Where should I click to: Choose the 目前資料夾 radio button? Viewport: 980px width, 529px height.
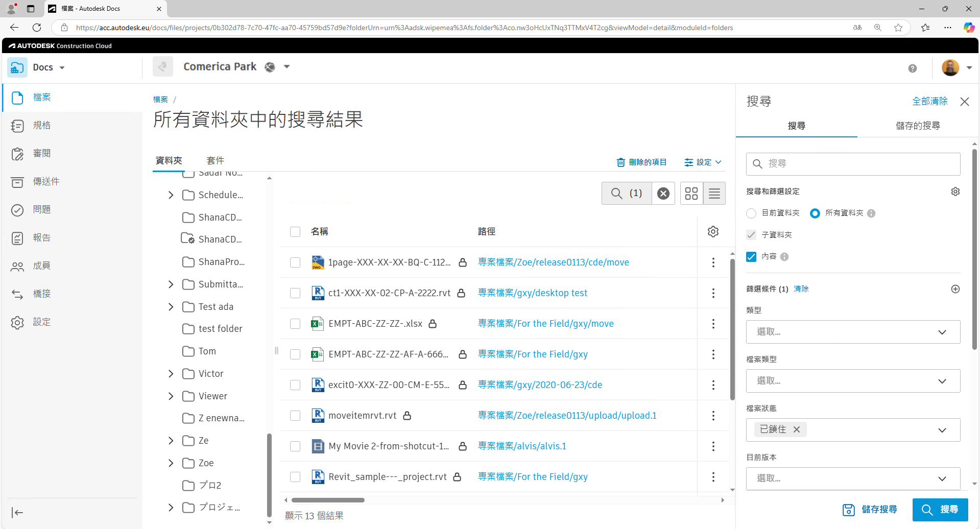751,213
